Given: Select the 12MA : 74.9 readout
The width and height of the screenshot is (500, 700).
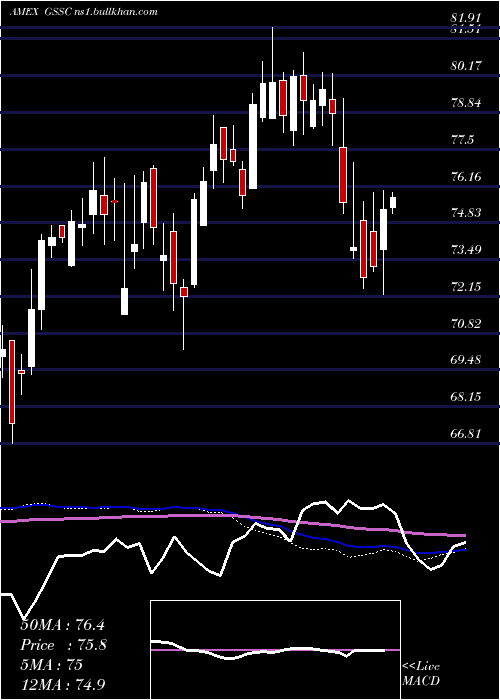Looking at the screenshot, I should click(62, 685).
